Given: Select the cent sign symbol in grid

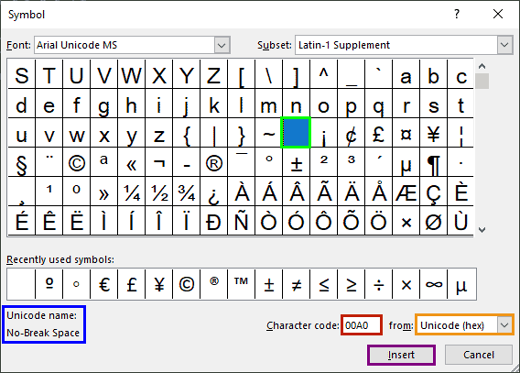Looking at the screenshot, I should click(x=351, y=132).
